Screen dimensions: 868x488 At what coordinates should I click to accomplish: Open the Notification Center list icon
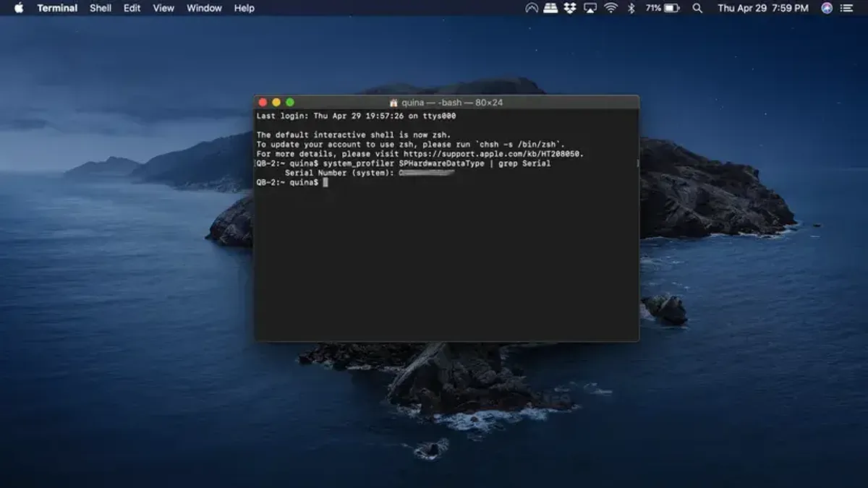848,8
